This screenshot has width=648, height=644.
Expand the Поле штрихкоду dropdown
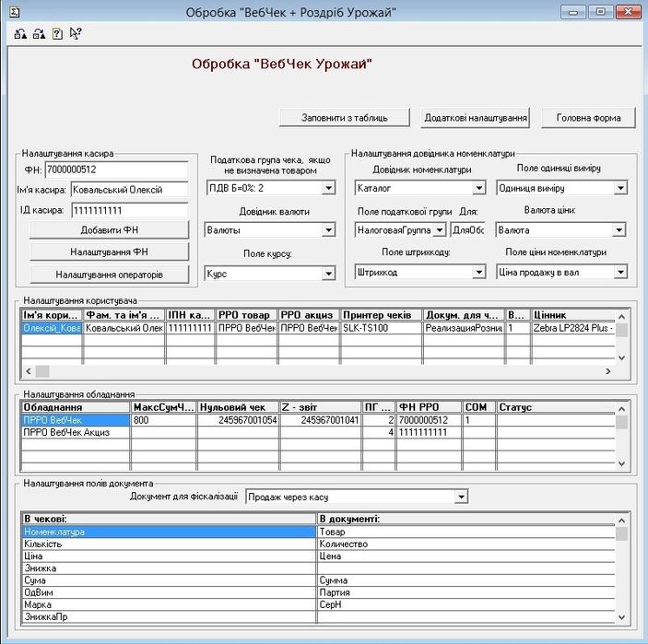coord(478,272)
